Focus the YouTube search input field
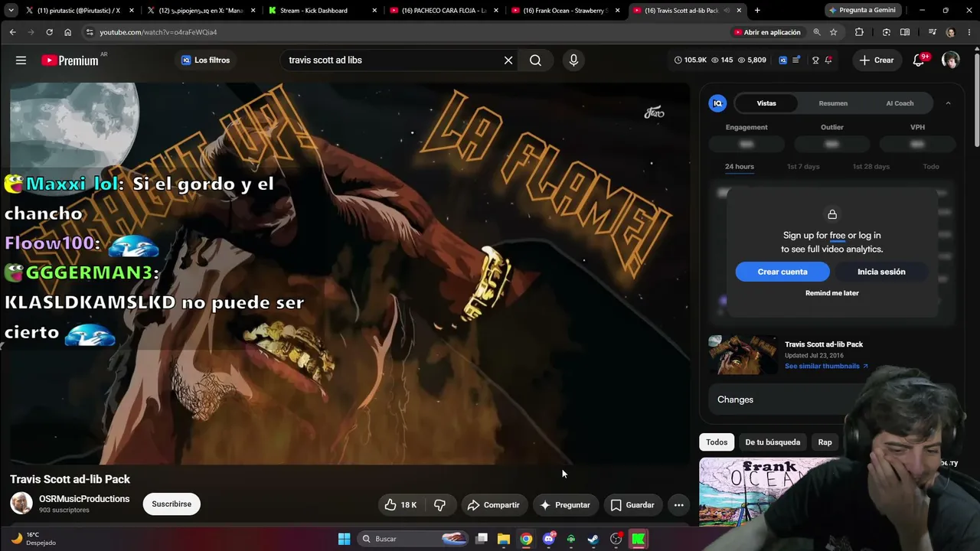980x551 pixels. (390, 60)
